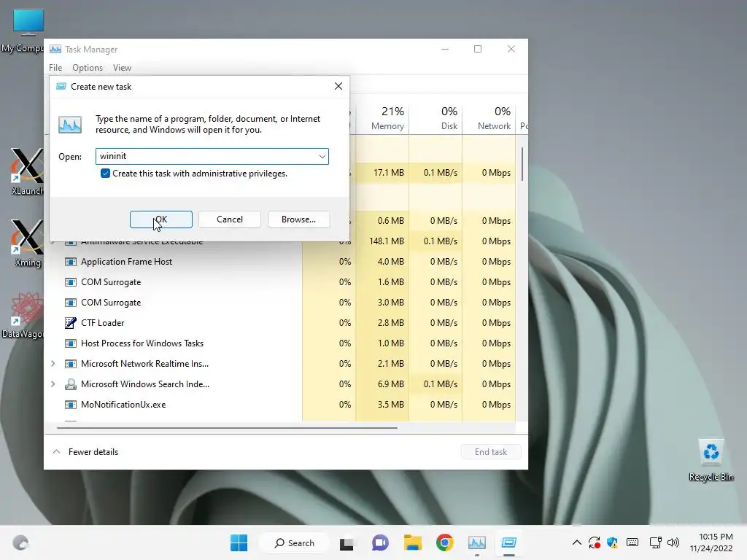The image size is (747, 560).
Task: Open My Computer desktop icon
Action: 25,30
